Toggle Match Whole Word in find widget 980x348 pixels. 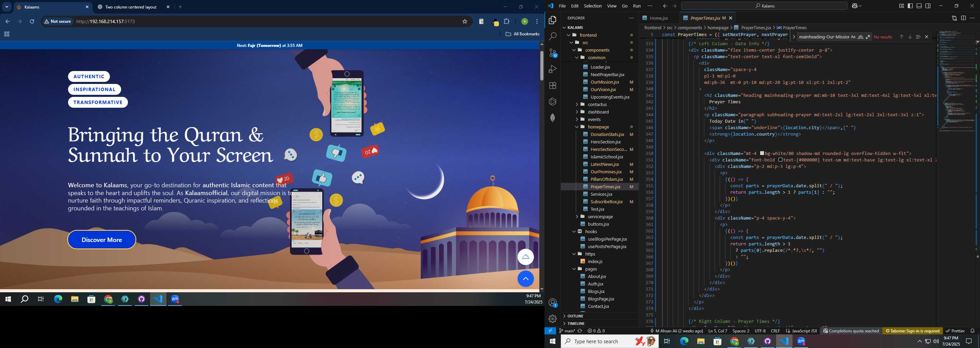[860, 37]
